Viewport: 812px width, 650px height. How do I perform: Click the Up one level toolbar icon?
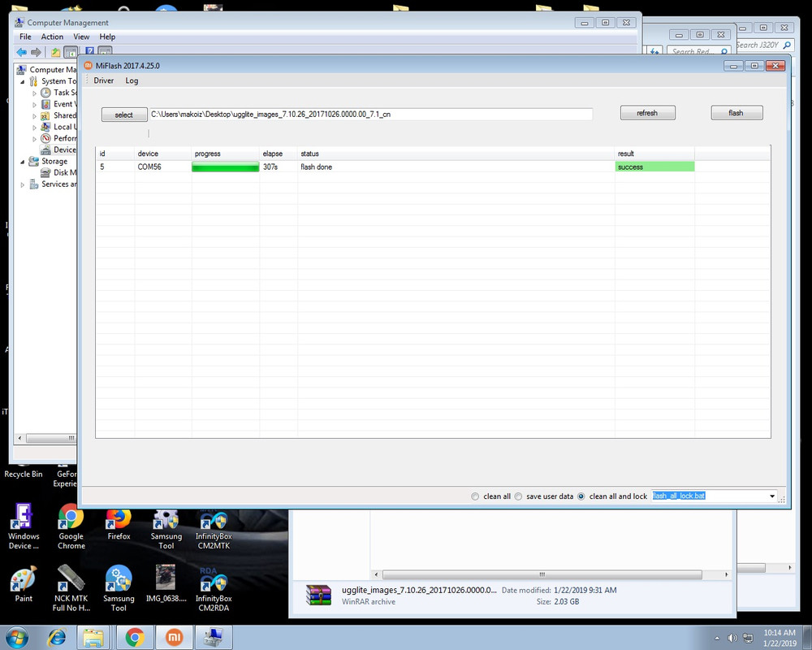55,52
